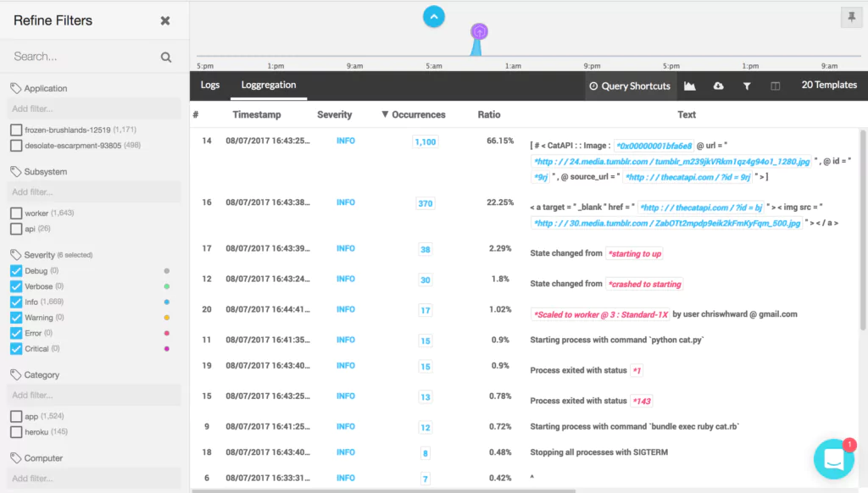
Task: Click the 30 occurrences badge
Action: pyautogui.click(x=426, y=280)
